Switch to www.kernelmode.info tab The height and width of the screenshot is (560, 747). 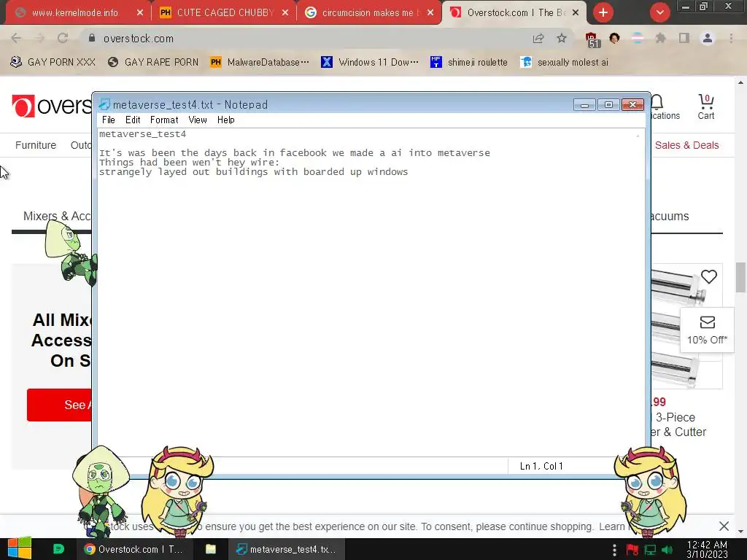[75, 12]
